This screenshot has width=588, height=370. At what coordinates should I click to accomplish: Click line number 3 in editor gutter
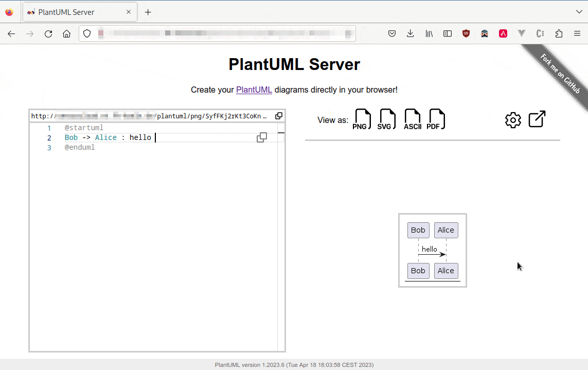[x=49, y=148]
